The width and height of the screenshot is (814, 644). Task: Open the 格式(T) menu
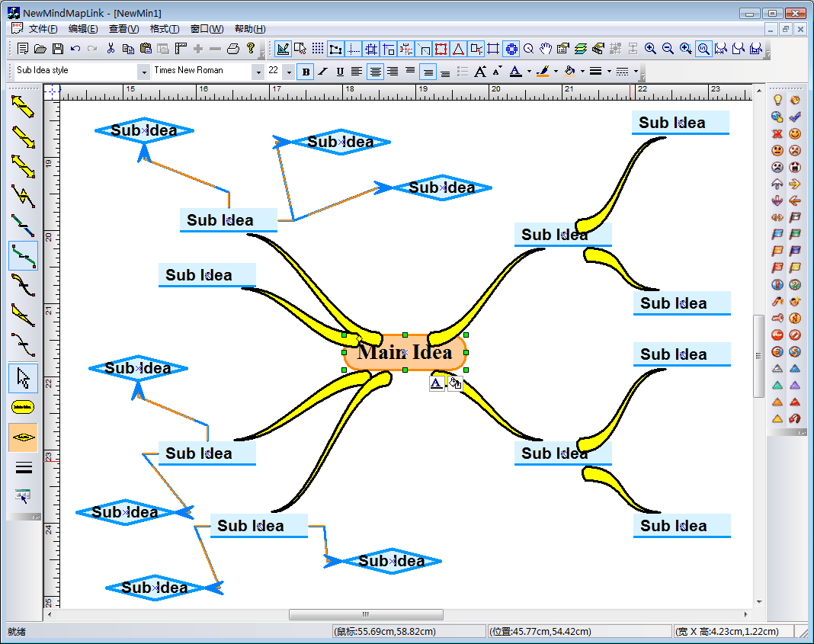click(164, 29)
